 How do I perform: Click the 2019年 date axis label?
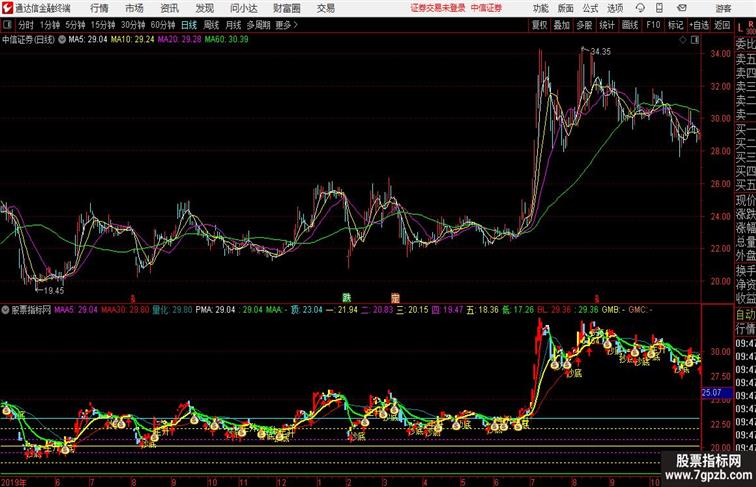(14, 482)
